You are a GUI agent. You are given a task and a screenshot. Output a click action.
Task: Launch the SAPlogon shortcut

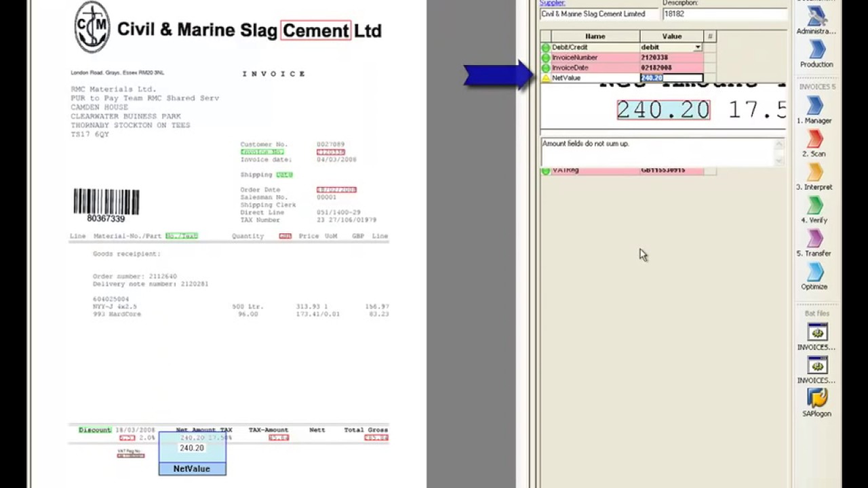tap(816, 401)
